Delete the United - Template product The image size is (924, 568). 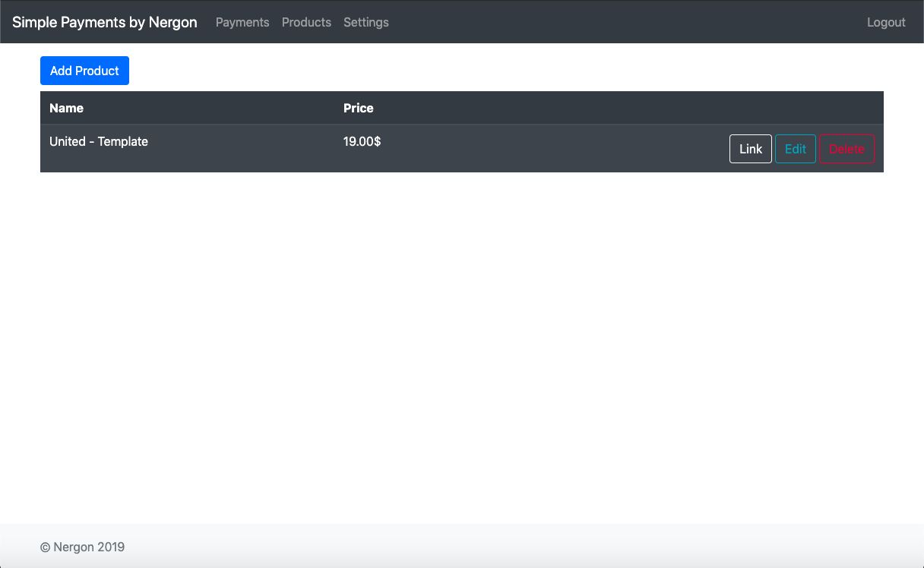(x=846, y=149)
